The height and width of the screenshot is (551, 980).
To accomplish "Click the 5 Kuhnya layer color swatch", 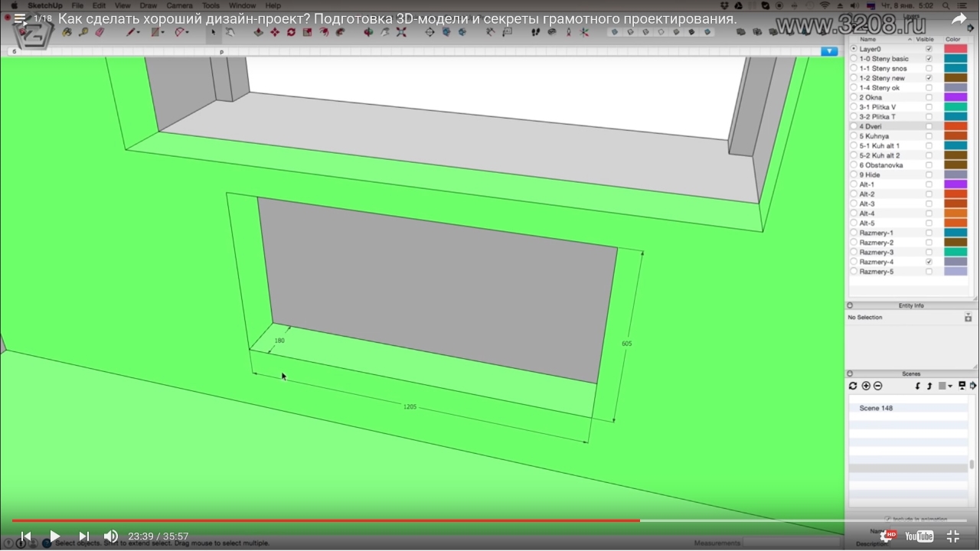I will coord(955,136).
